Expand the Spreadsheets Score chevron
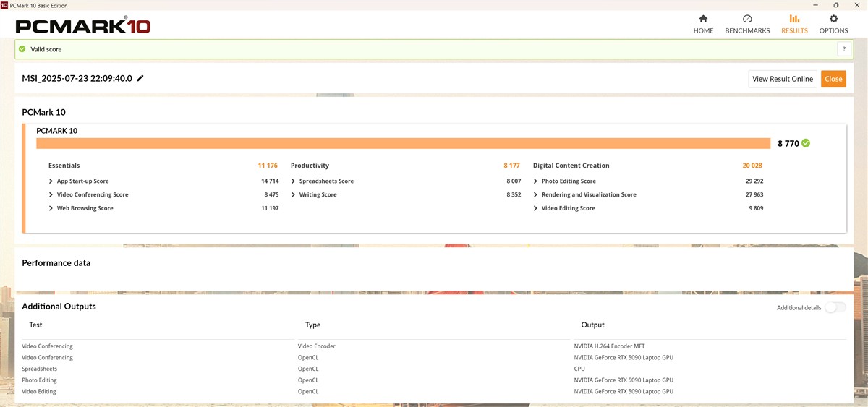Screen dimensions: 868x407 click(x=293, y=181)
